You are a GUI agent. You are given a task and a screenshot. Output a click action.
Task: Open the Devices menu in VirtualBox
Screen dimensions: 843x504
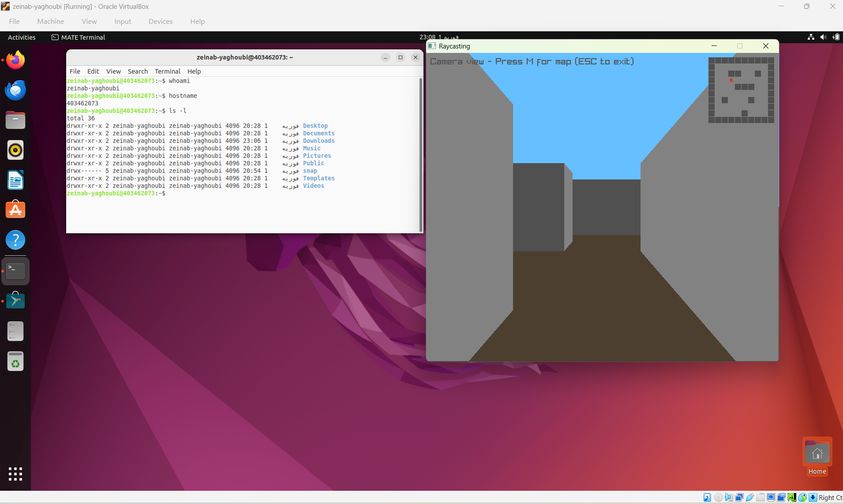[x=160, y=21]
